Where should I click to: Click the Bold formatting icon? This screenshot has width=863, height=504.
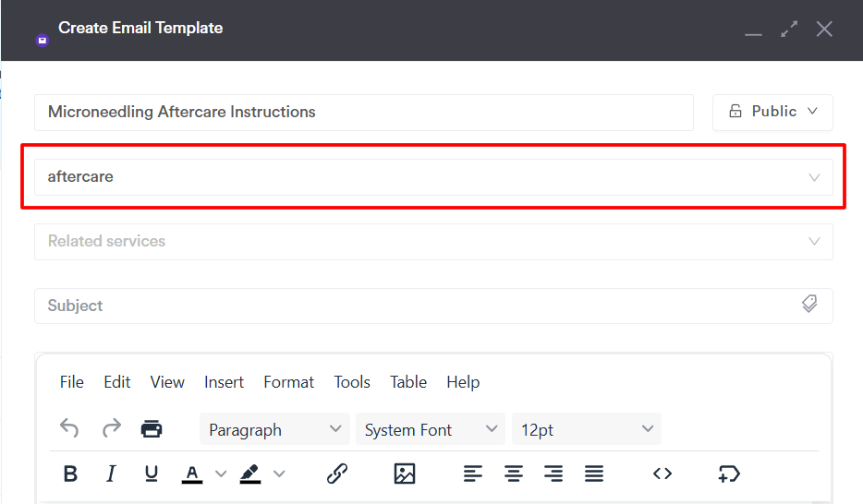pos(70,474)
